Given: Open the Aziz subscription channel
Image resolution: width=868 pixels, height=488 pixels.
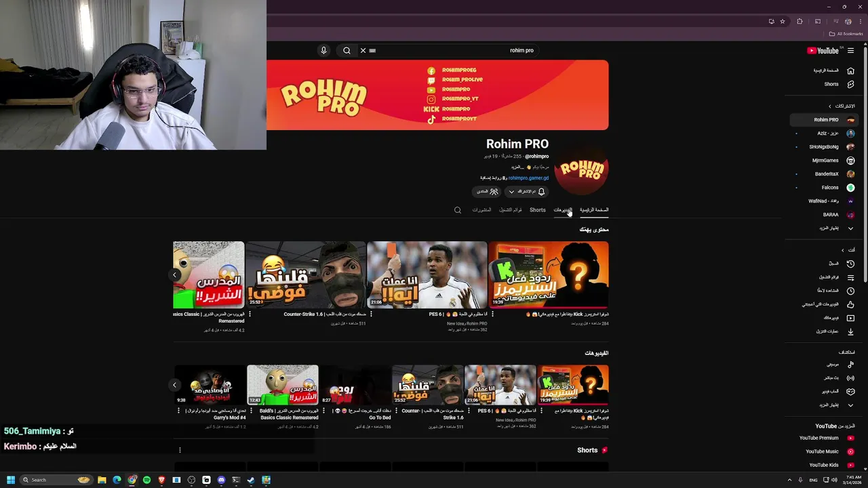Looking at the screenshot, I should (823, 133).
